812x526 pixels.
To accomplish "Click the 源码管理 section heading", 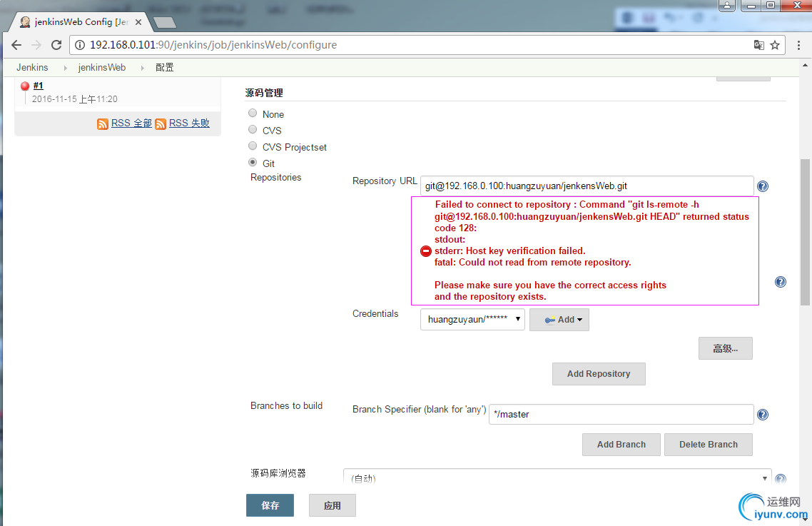I will 264,93.
